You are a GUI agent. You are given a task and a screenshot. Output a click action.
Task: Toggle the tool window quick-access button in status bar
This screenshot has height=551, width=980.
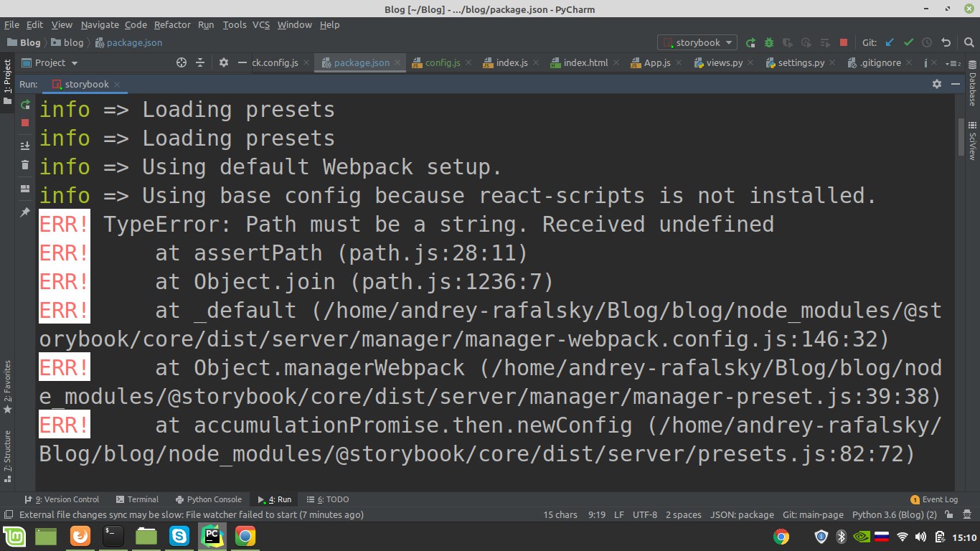coord(8,515)
